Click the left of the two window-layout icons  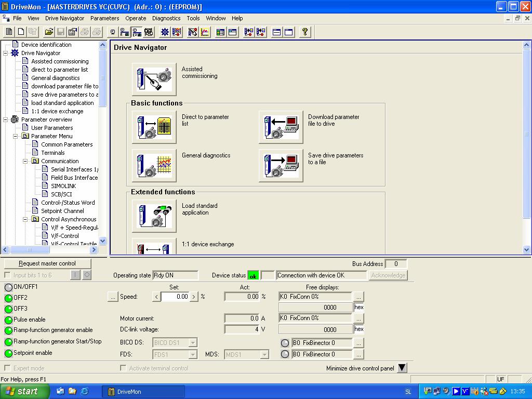point(276,32)
